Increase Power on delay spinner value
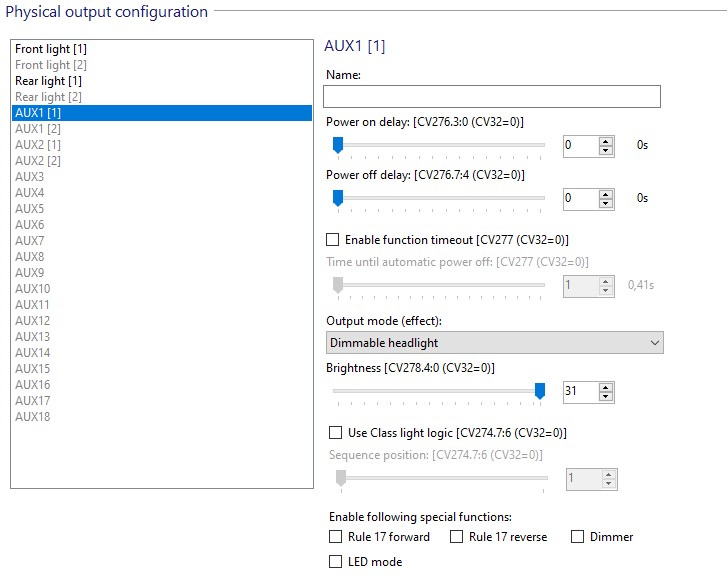 tap(606, 142)
